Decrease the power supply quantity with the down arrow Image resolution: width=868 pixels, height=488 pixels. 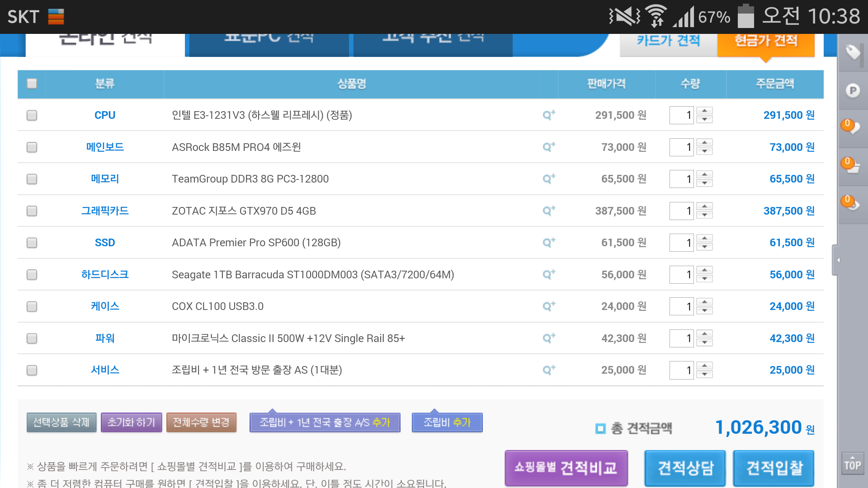(704, 343)
